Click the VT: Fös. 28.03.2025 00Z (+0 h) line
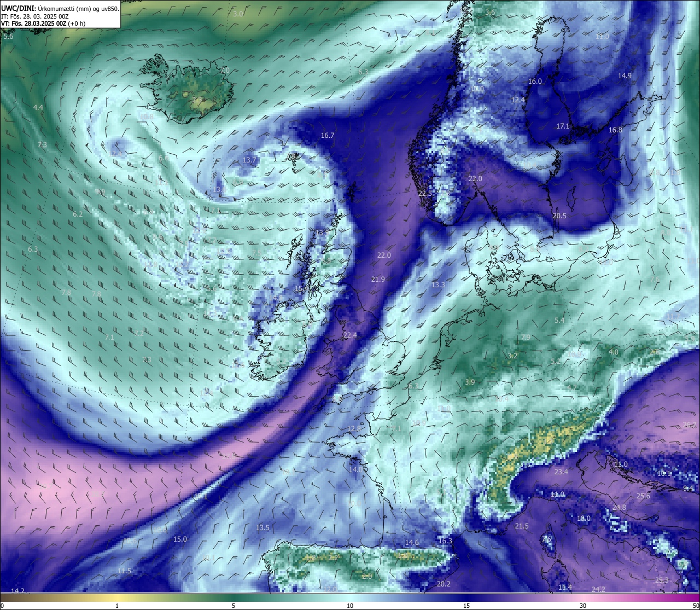 point(43,24)
